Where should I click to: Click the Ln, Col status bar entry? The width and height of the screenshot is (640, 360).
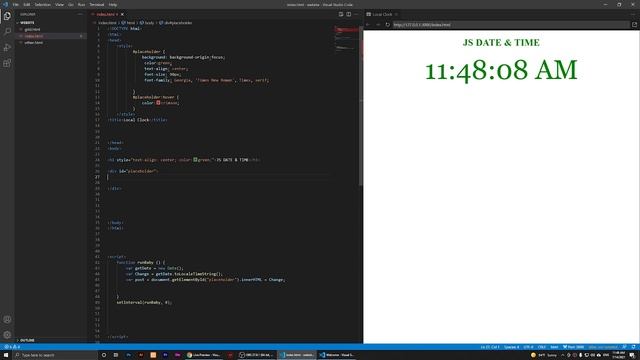tap(490, 347)
